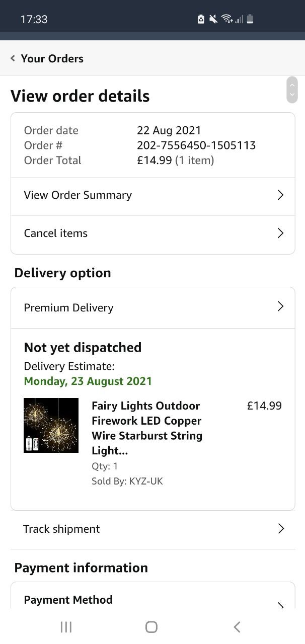Tap the Your Orders header title
The image size is (305, 644).
[x=52, y=58]
